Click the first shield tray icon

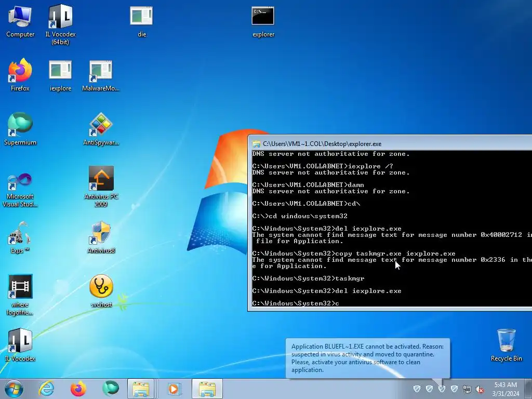coord(417,389)
